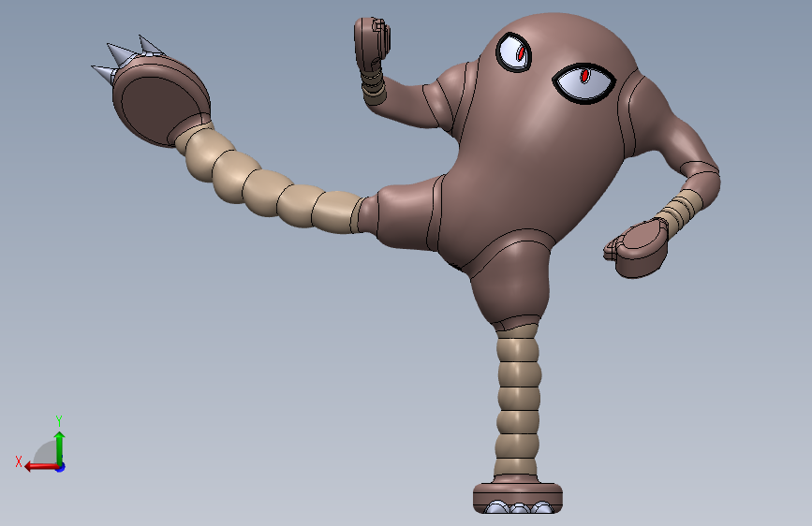Click the green Y axis of the triad
This screenshot has width=812, height=526.
[60, 449]
